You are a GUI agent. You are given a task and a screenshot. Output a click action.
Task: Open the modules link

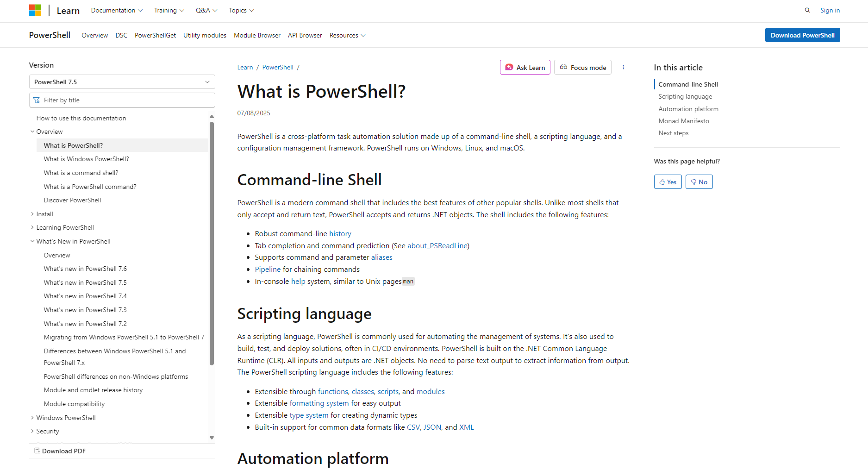click(x=431, y=391)
